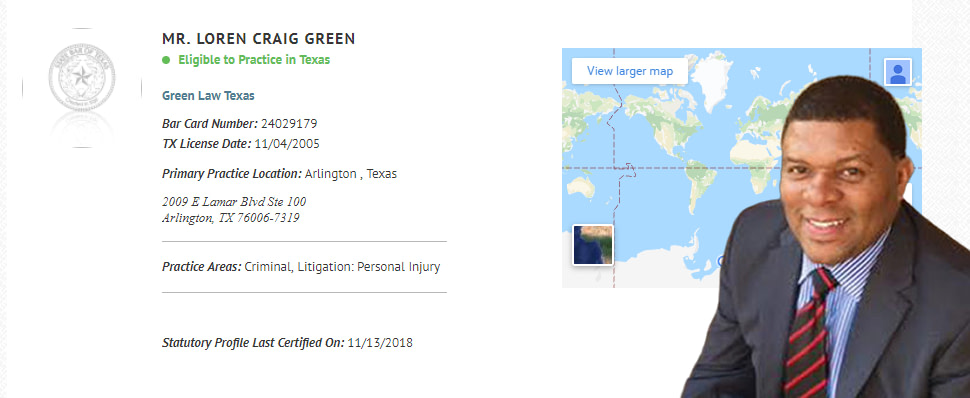Viewport: 970px width, 398px height.
Task: Click the 2009 E Lamar Blvd address
Action: (234, 202)
